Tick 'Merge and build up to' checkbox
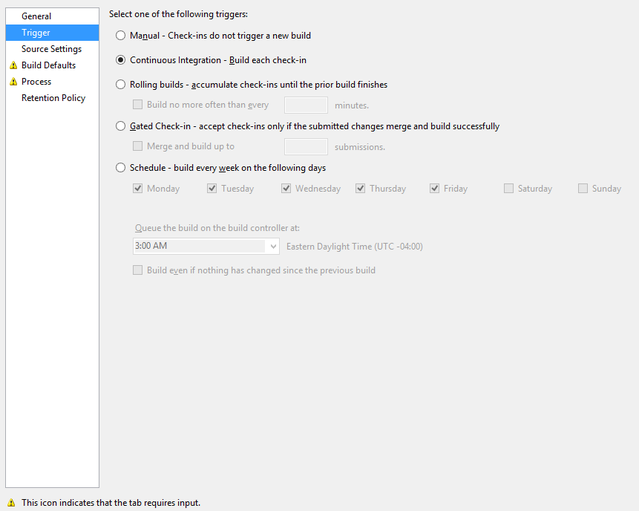This screenshot has height=511, width=640. [x=138, y=146]
